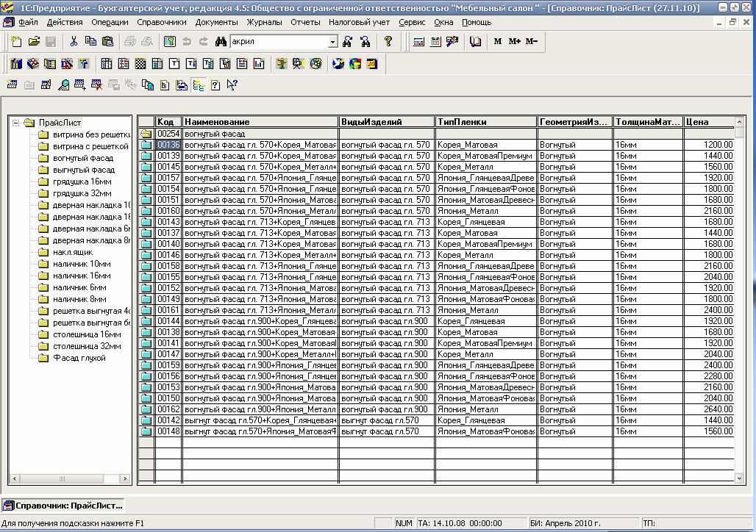This screenshot has height=532, width=756.
Task: Click the M+ memory add button
Action: [x=515, y=41]
